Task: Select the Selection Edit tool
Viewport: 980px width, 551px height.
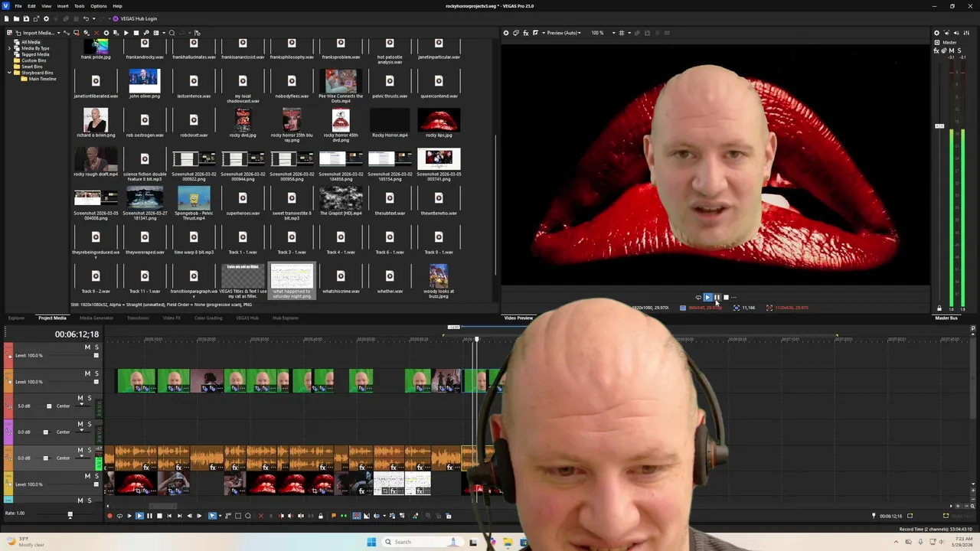Action: coord(238,516)
